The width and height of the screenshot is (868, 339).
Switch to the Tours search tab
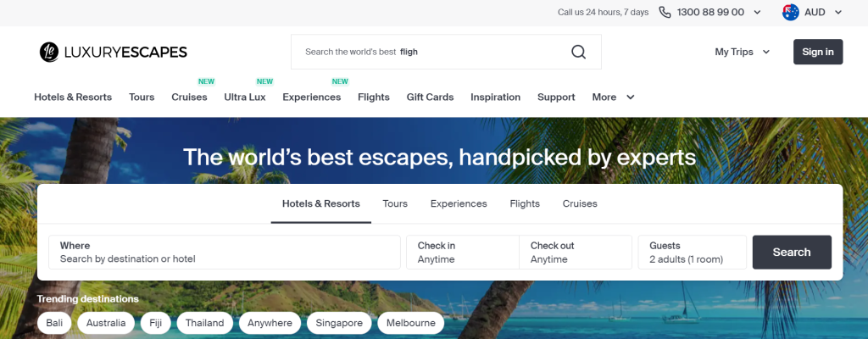[395, 204]
